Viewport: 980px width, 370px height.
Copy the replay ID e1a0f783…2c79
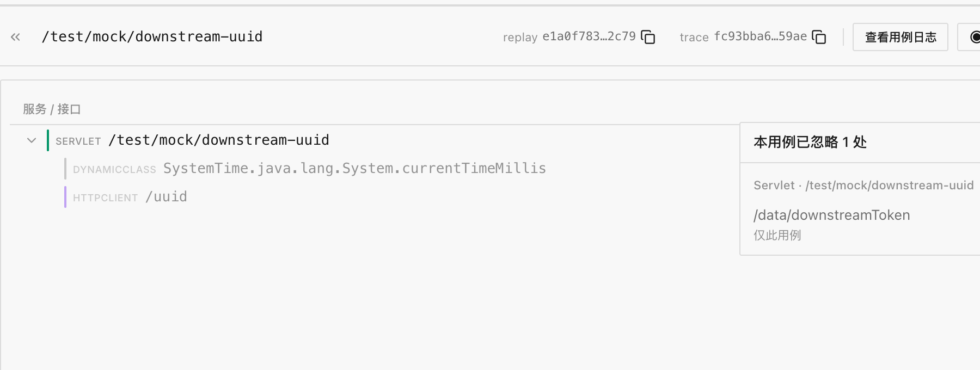point(648,37)
